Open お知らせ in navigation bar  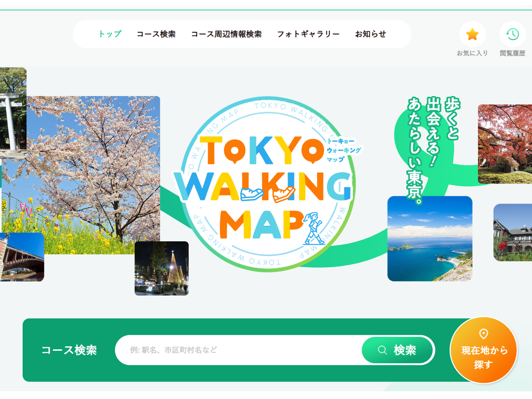[x=371, y=34]
